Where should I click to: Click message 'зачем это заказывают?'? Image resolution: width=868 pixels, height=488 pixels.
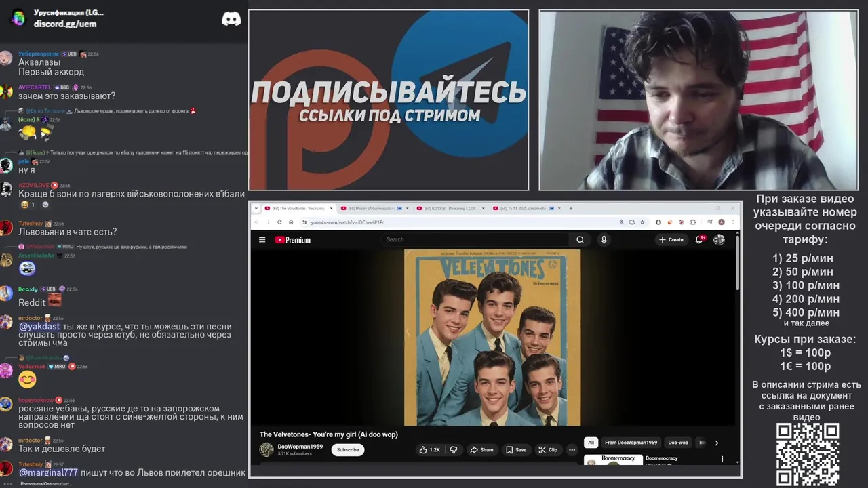point(66,96)
